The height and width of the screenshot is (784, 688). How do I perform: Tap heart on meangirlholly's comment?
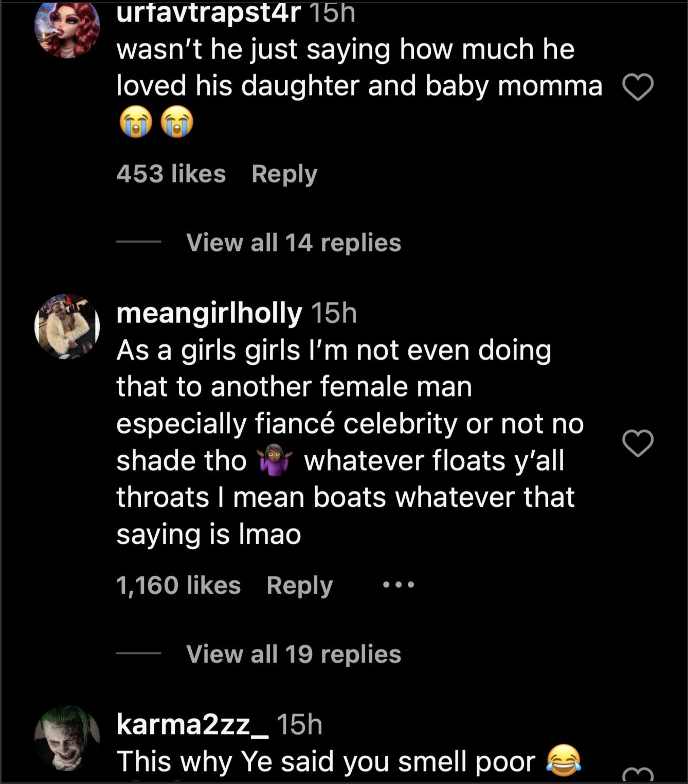pos(638,443)
